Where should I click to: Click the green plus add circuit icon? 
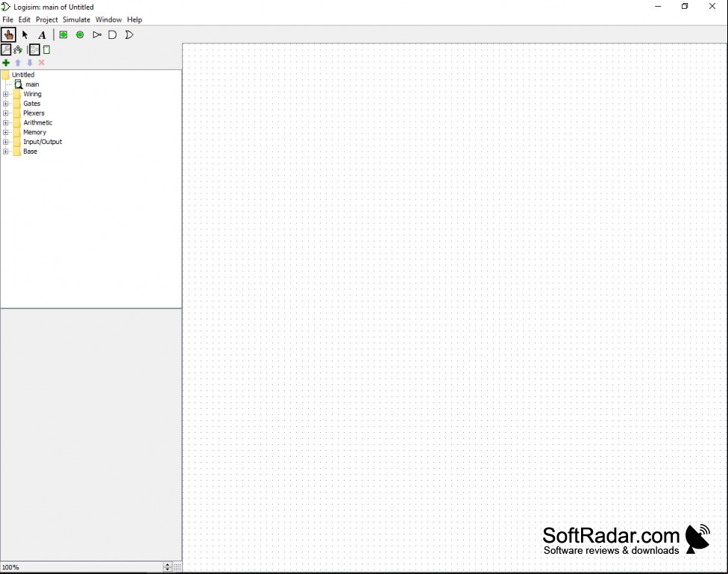(x=6, y=63)
